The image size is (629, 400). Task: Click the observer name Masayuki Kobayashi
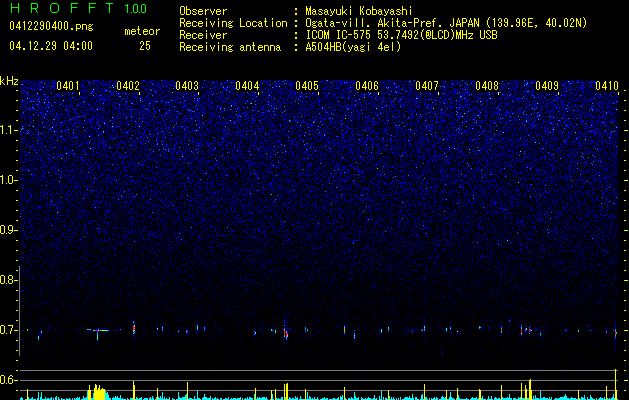359,11
